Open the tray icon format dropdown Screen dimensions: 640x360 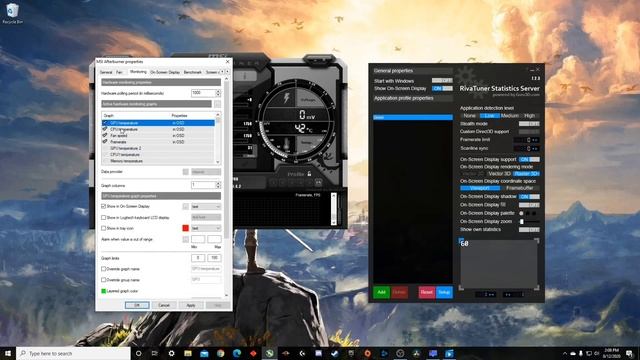click(206, 228)
